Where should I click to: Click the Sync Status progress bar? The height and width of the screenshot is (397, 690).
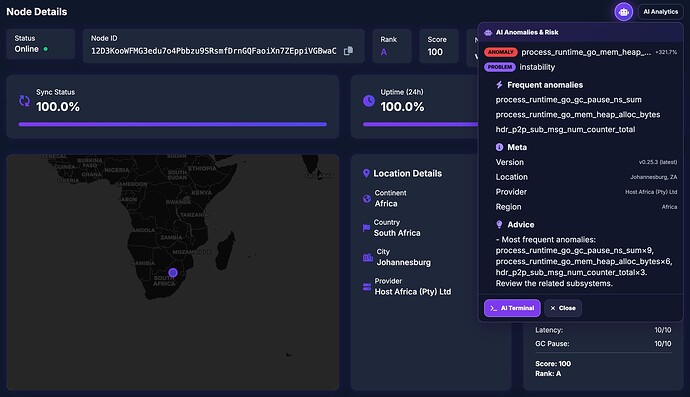pos(172,125)
